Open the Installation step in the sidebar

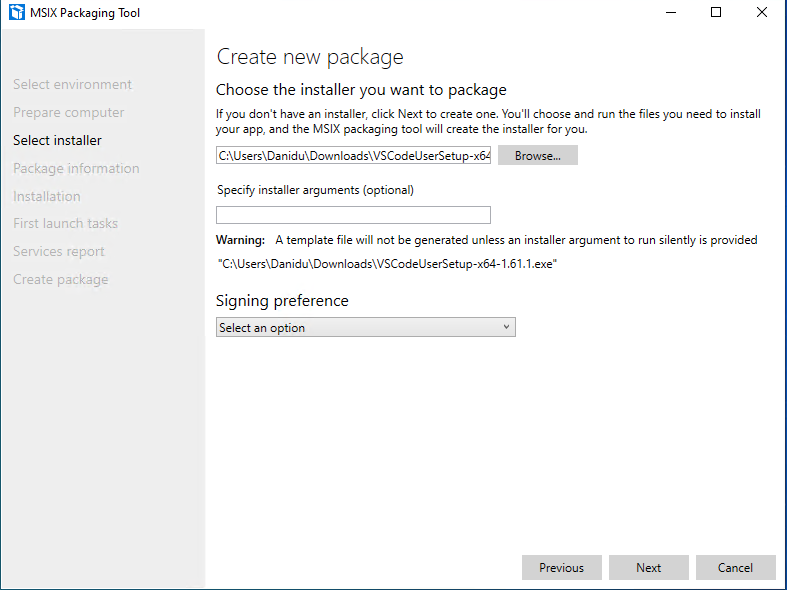pos(47,196)
